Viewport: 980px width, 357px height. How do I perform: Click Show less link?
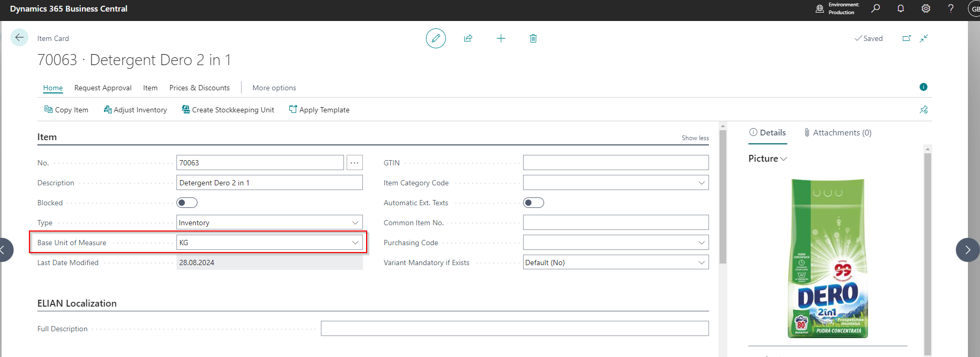pyautogui.click(x=695, y=138)
